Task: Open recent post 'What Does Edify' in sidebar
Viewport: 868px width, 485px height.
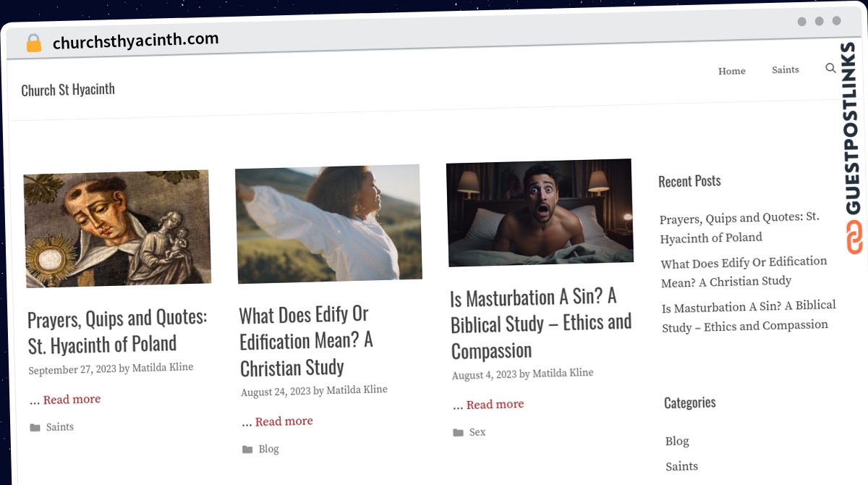Action: click(744, 271)
